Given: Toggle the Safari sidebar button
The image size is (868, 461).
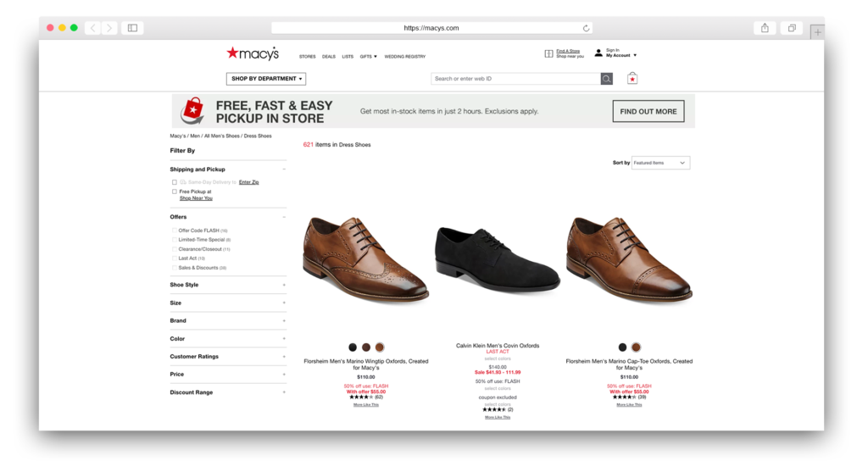Looking at the screenshot, I should click(132, 28).
